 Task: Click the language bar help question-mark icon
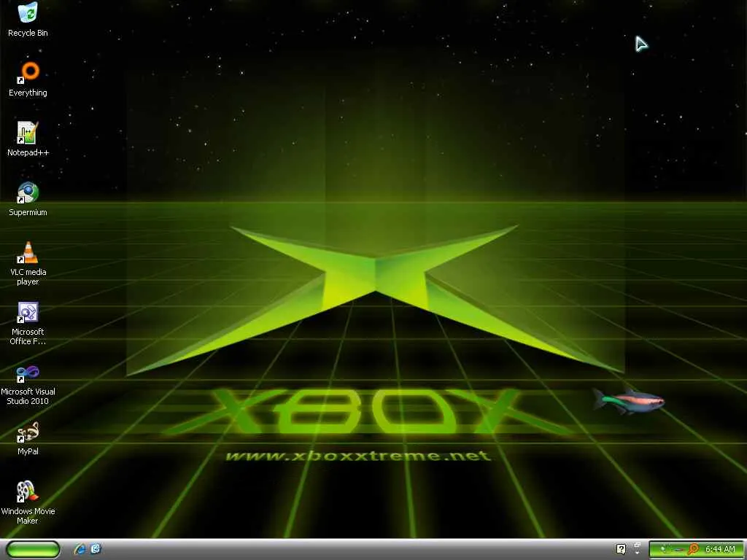pyautogui.click(x=621, y=549)
